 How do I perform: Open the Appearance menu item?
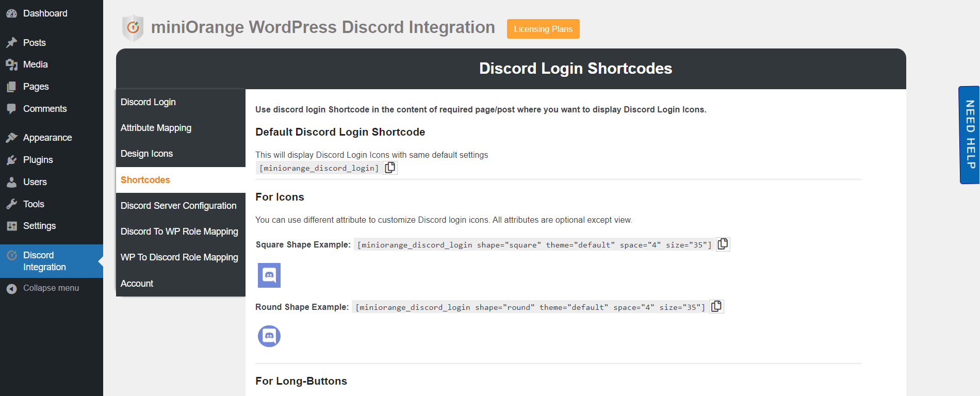click(52, 138)
